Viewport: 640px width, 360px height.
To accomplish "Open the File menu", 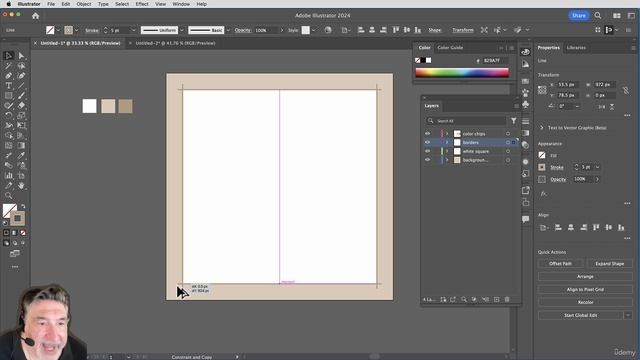I will (51, 4).
